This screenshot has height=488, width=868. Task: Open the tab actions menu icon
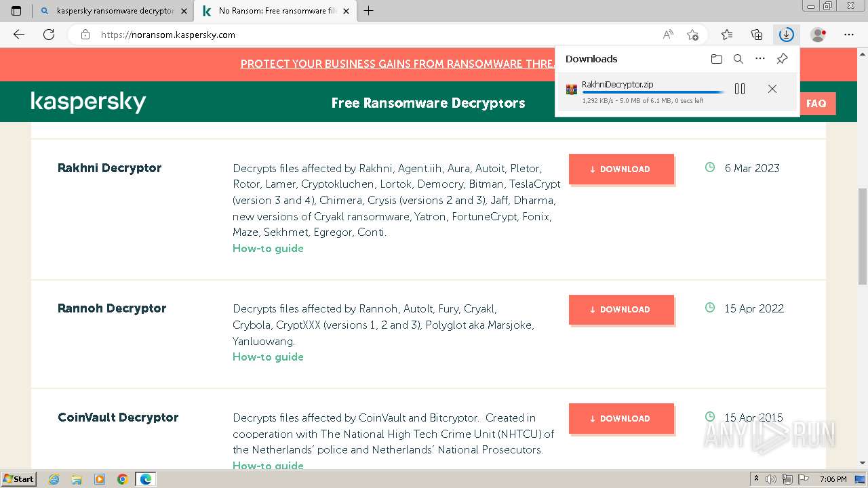click(x=16, y=11)
